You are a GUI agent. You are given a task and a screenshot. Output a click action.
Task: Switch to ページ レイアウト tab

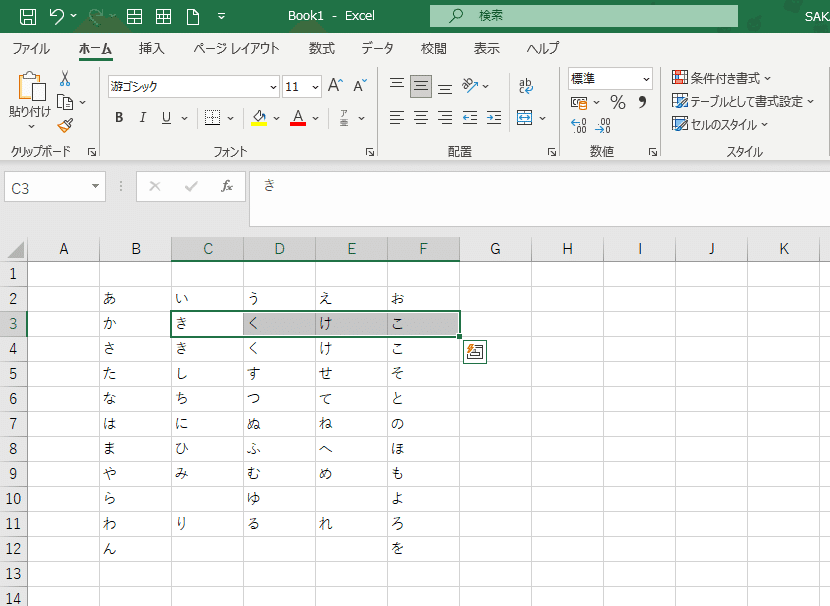236,48
